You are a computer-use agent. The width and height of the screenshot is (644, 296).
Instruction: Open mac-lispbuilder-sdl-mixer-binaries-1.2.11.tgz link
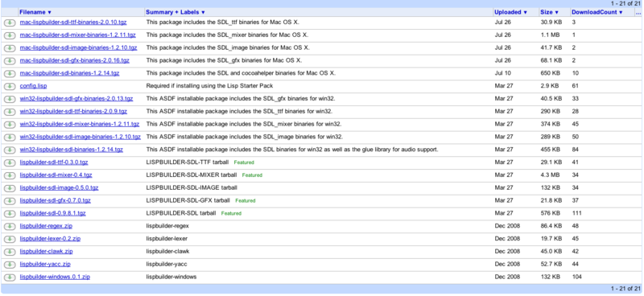pos(77,35)
